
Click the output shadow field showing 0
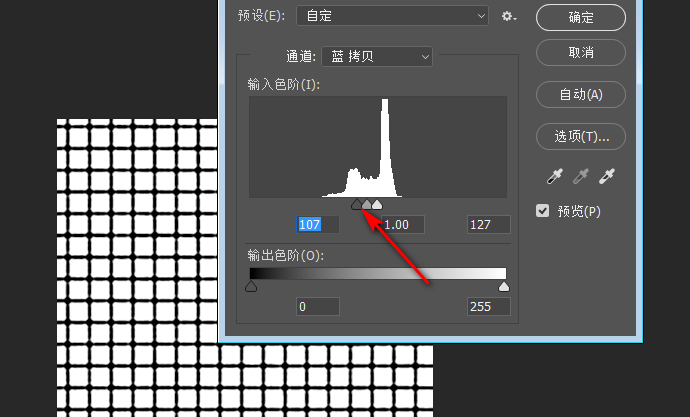[318, 307]
